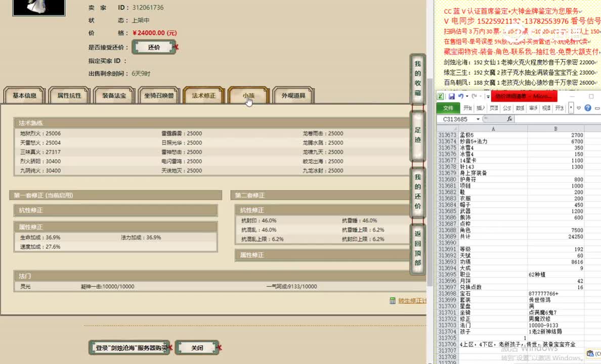
Task: Open Excel Help via the question mark icon
Action: (588, 108)
